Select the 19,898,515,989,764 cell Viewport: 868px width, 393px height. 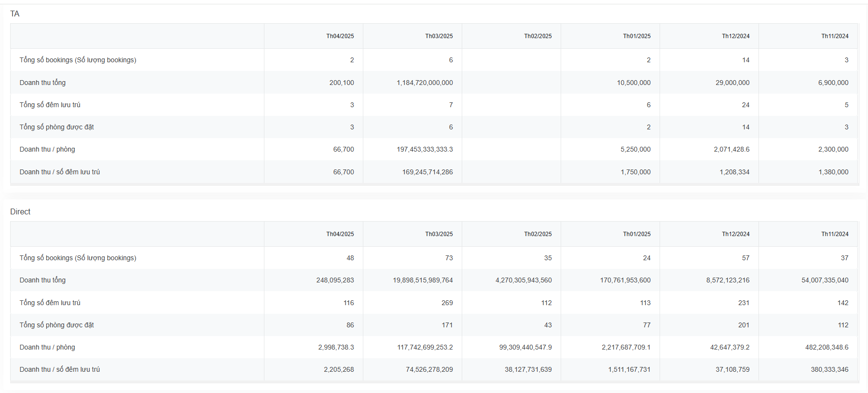click(423, 280)
